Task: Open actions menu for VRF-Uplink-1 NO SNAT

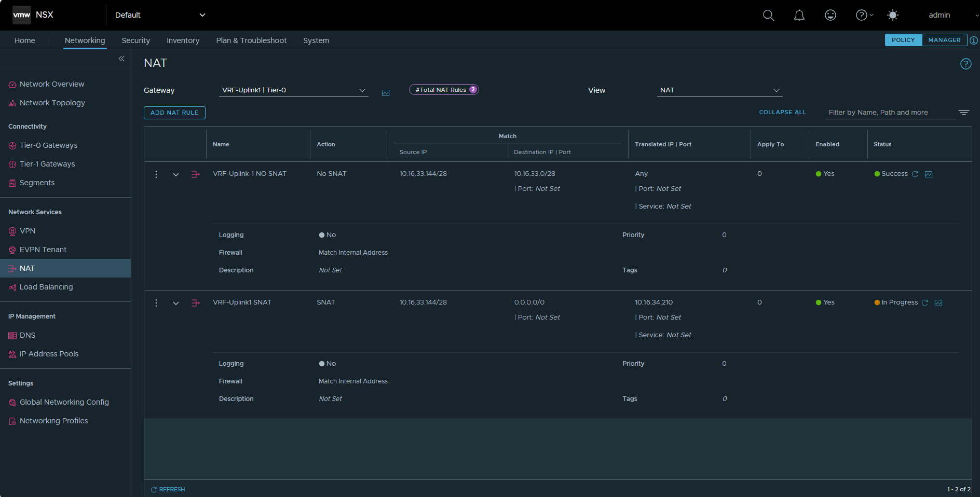Action: (156, 174)
